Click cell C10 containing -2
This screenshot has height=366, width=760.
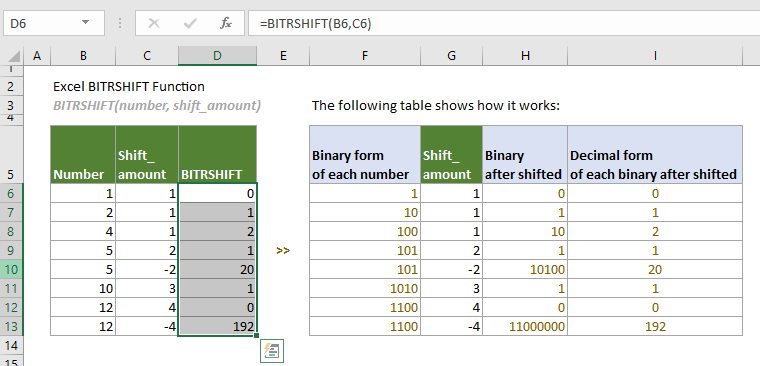click(x=147, y=269)
